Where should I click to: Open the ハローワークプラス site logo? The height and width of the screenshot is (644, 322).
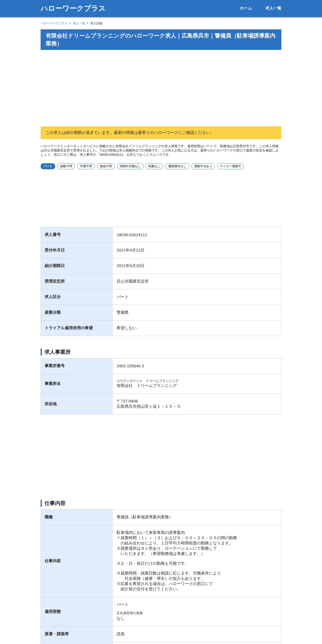(73, 8)
